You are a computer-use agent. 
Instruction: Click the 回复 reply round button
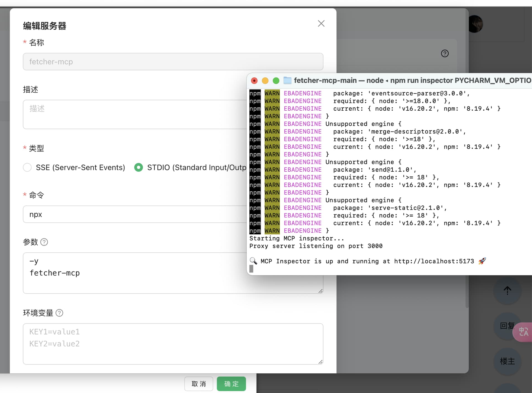[507, 326]
